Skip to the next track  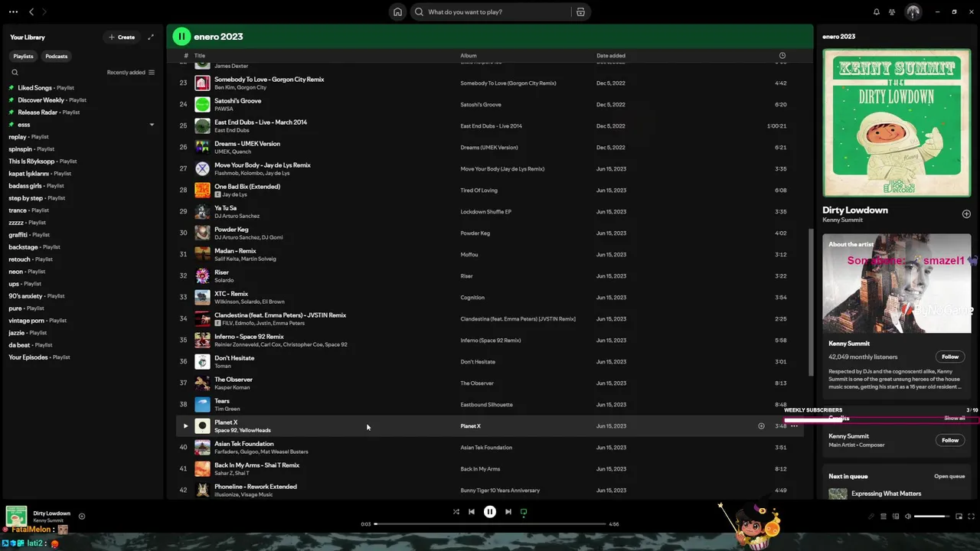508,512
